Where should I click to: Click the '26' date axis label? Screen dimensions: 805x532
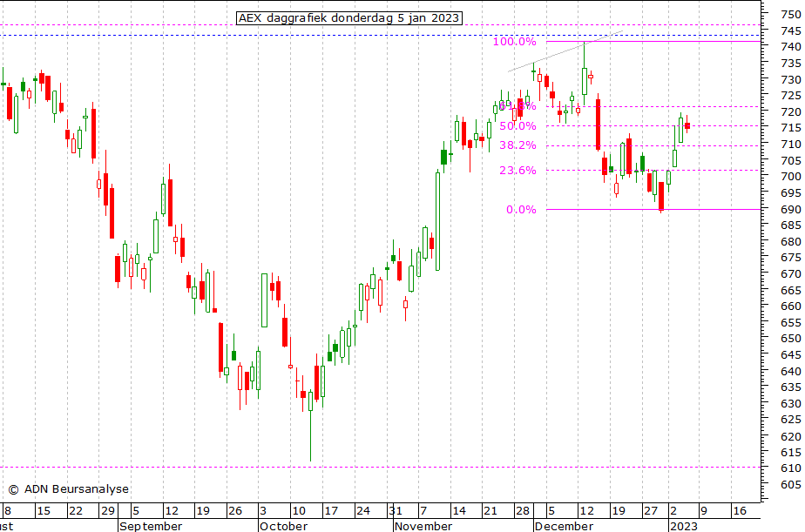[235, 511]
